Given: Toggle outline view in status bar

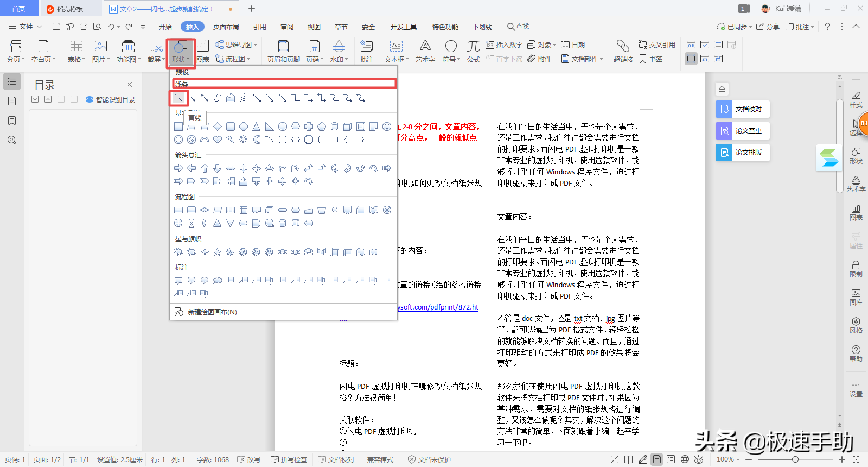Looking at the screenshot, I should (x=671, y=459).
